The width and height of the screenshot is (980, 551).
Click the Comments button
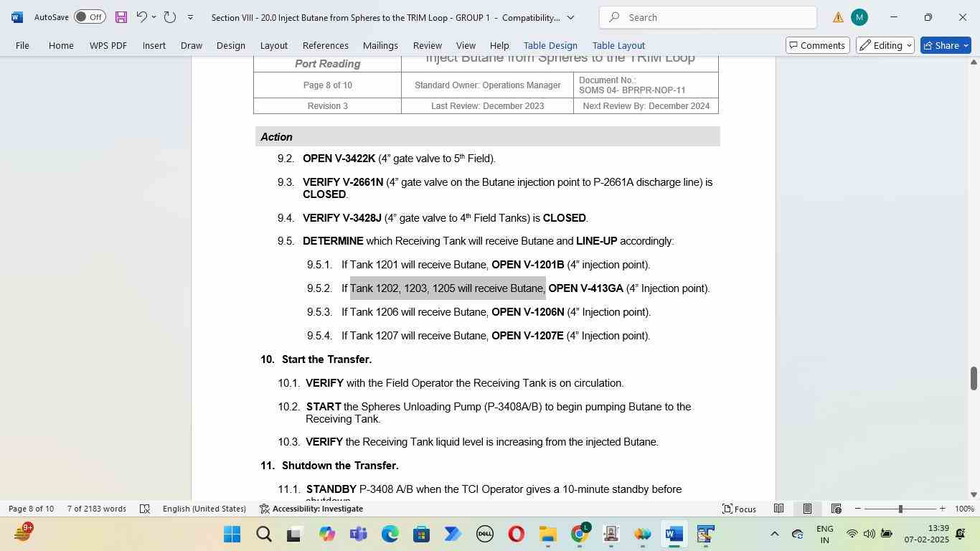(x=817, y=45)
